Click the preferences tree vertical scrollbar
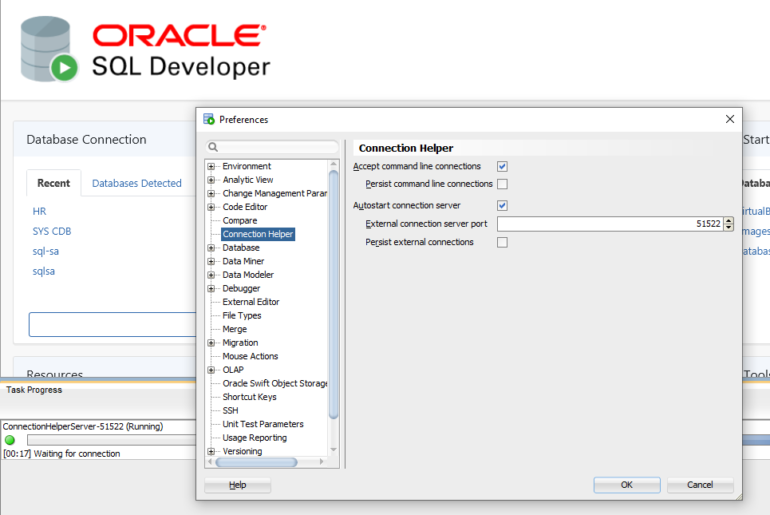This screenshot has height=515, width=770. (333, 295)
